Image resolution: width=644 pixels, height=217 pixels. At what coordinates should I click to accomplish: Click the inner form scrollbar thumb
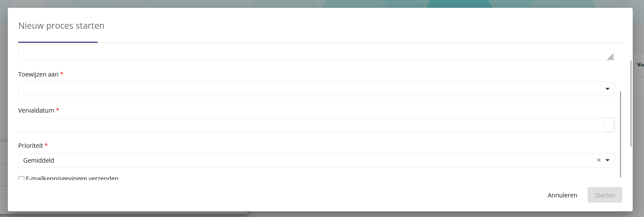coord(621,134)
